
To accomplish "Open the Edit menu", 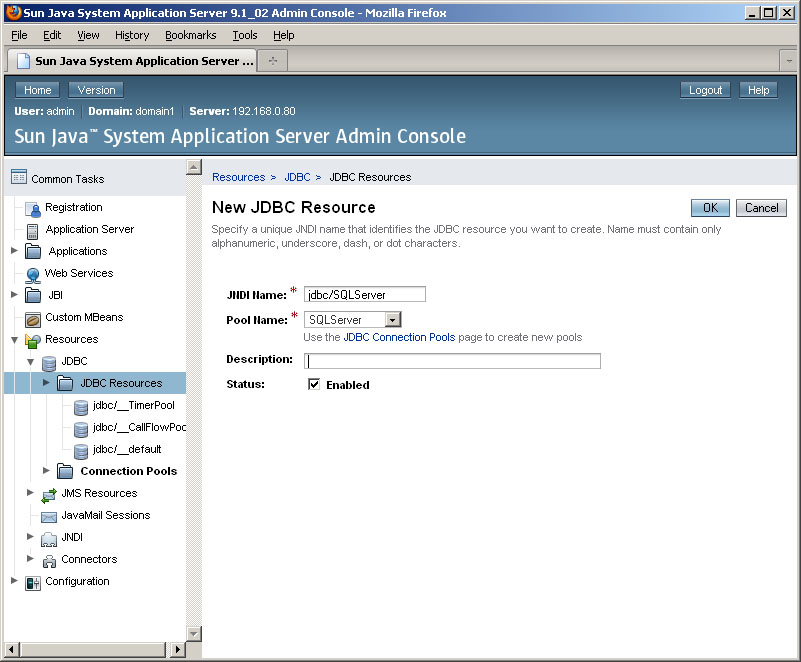I will click(52, 35).
